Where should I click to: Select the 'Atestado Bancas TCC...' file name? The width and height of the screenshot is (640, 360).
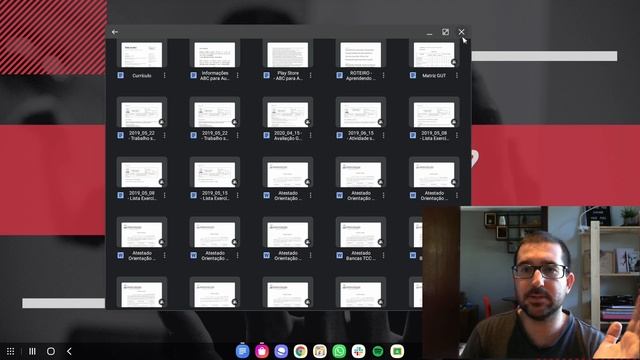click(361, 256)
